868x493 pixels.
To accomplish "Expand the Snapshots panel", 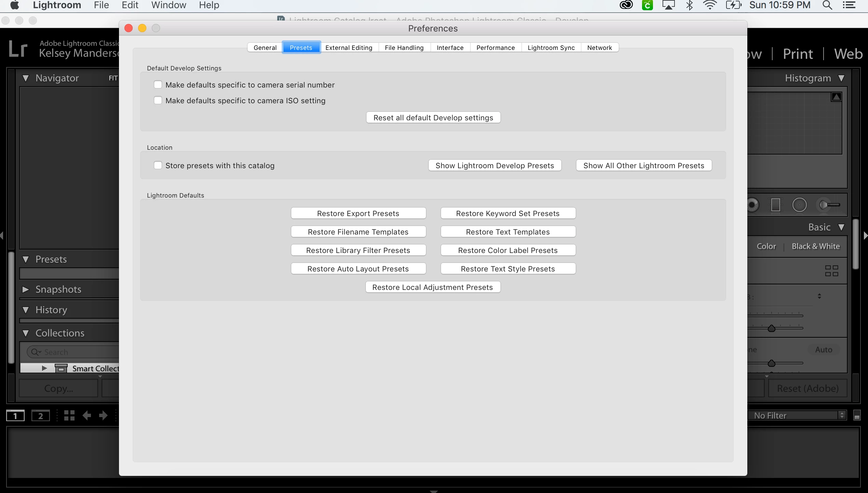I will tap(26, 289).
